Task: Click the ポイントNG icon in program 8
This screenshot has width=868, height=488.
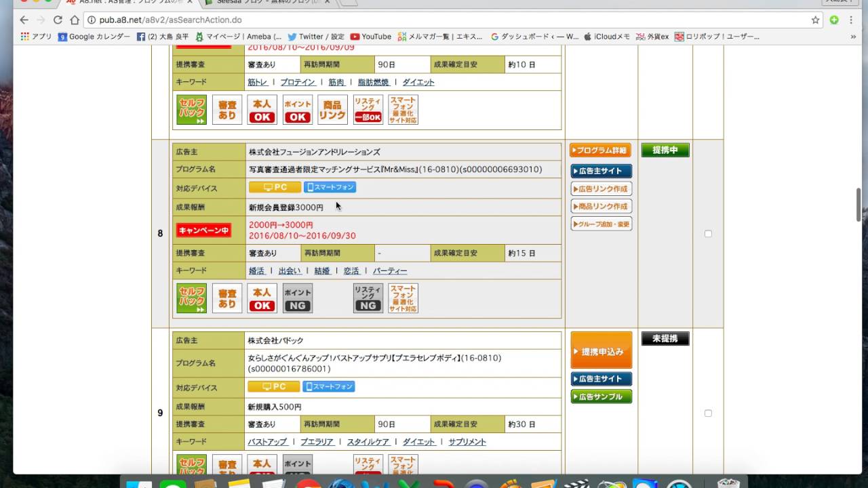Action: coord(298,298)
